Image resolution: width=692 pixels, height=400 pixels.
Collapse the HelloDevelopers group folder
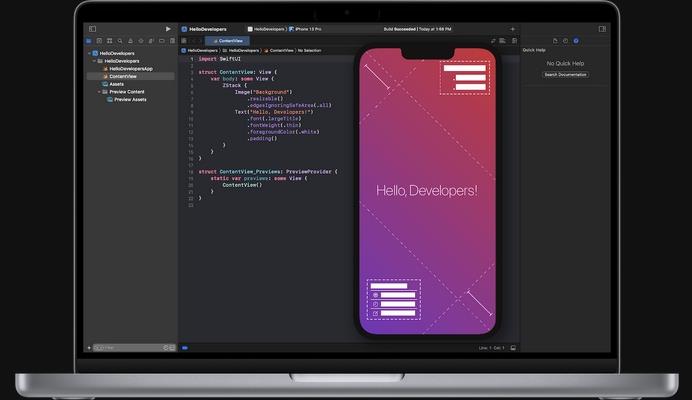pyautogui.click(x=94, y=61)
